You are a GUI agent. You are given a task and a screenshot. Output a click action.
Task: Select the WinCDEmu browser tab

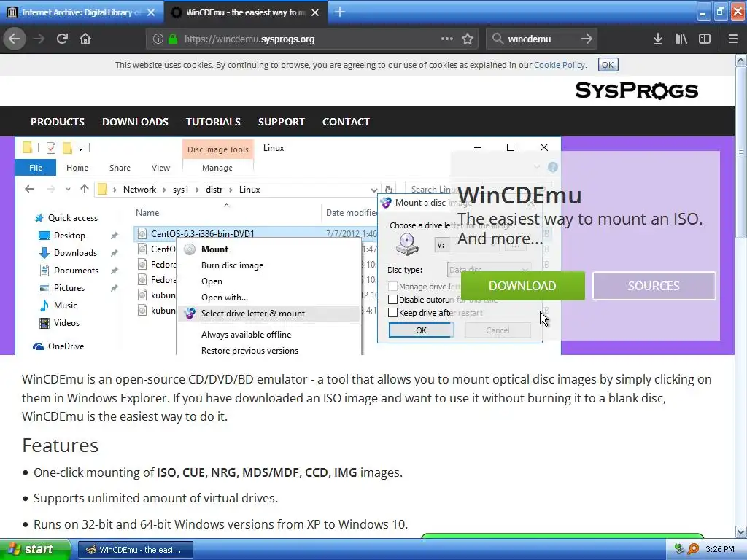pos(245,12)
